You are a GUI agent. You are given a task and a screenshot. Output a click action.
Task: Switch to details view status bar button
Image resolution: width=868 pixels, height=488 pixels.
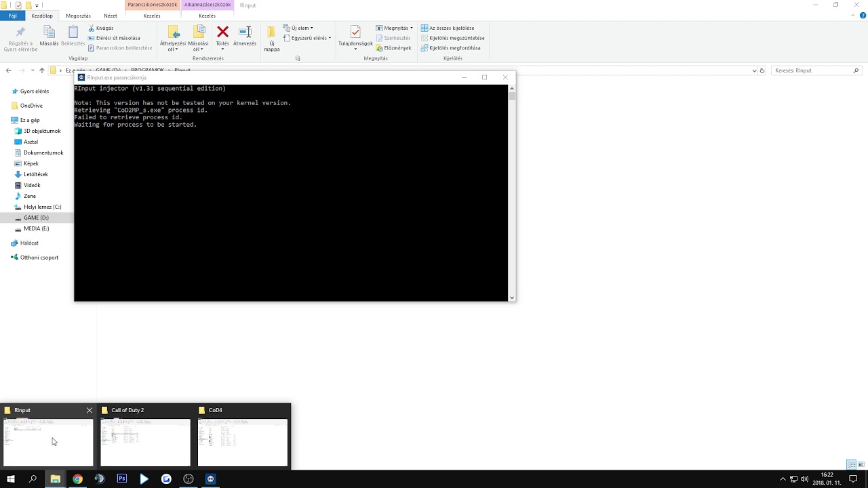[851, 464]
